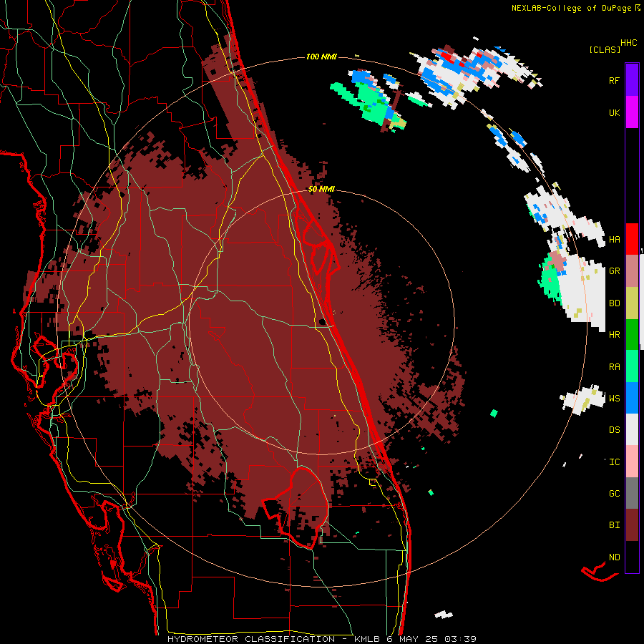The image size is (644, 644).
Task: Click the IC legend label
Action: click(614, 462)
